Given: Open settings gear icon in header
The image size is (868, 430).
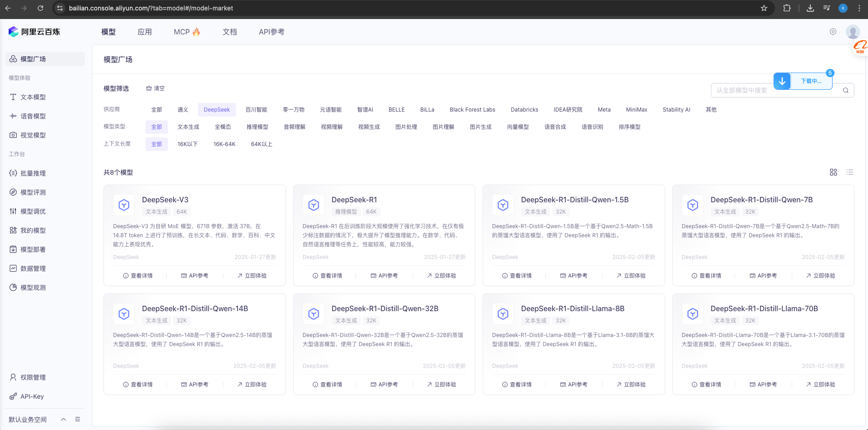Looking at the screenshot, I should pyautogui.click(x=833, y=32).
